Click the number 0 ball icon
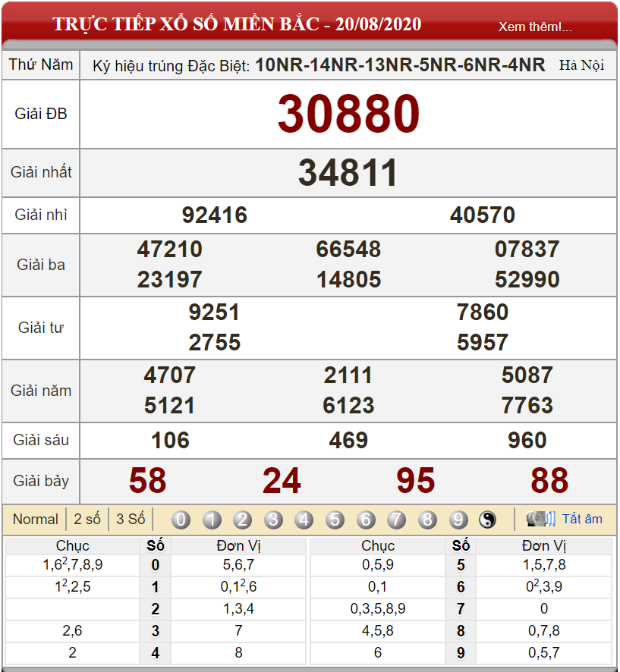The height and width of the screenshot is (672, 620). point(181,520)
